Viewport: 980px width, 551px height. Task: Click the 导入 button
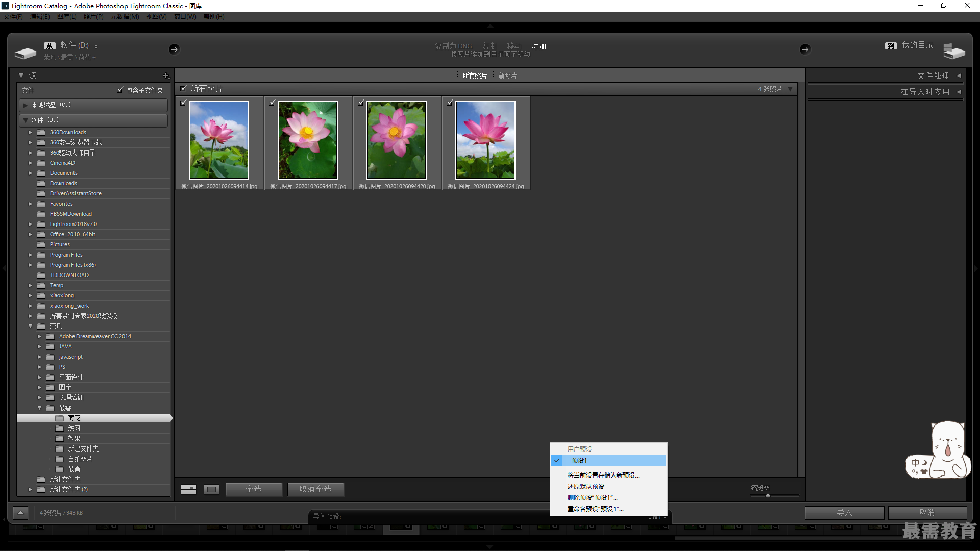[x=844, y=513]
